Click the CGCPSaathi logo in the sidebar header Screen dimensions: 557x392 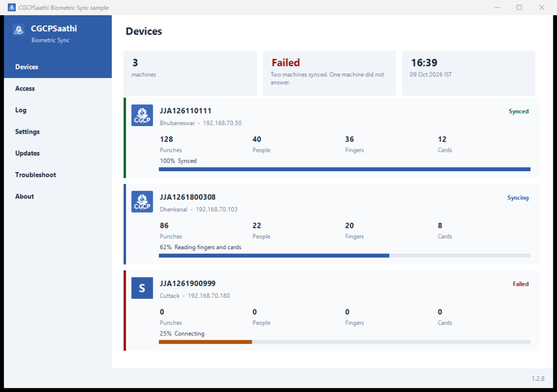18,30
